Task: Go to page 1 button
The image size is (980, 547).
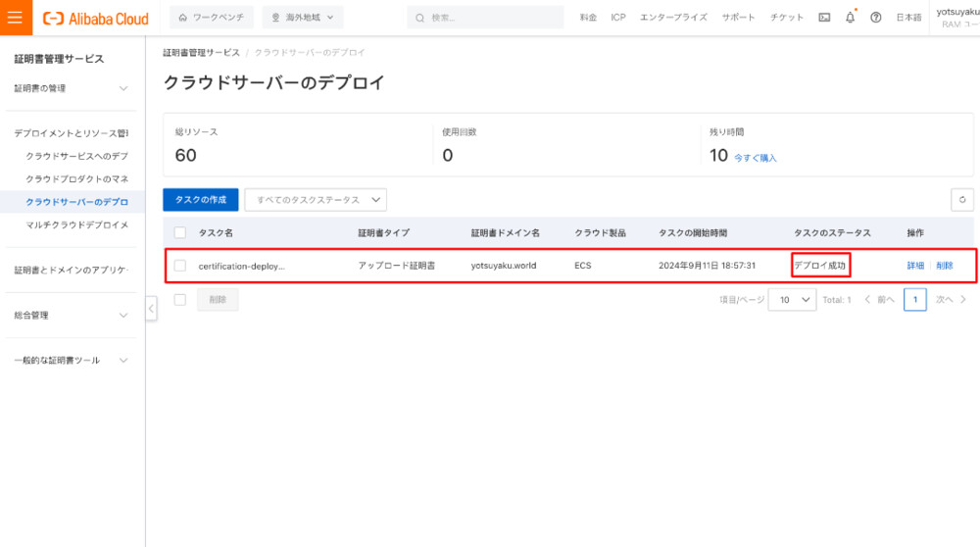Action: tap(915, 300)
